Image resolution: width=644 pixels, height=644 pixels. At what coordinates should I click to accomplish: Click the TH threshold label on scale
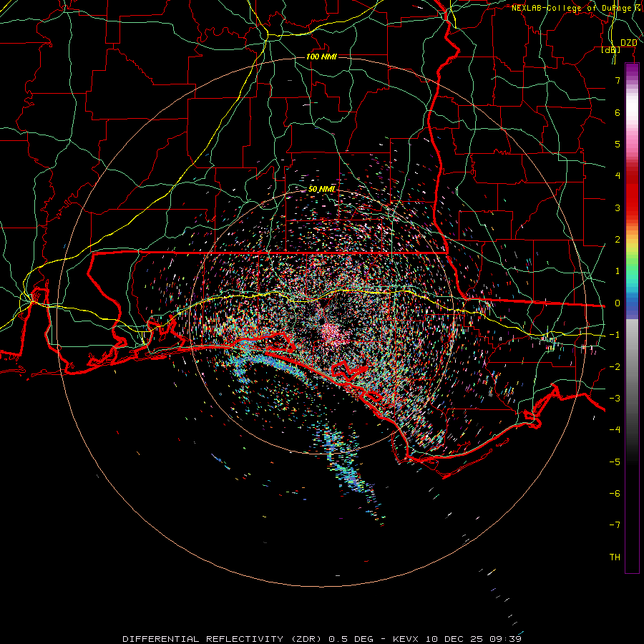pos(615,557)
